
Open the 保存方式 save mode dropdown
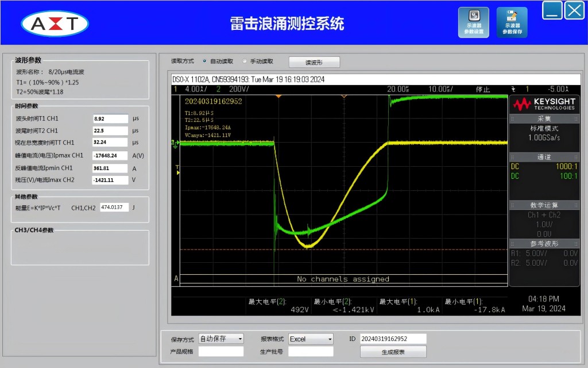[221, 339]
